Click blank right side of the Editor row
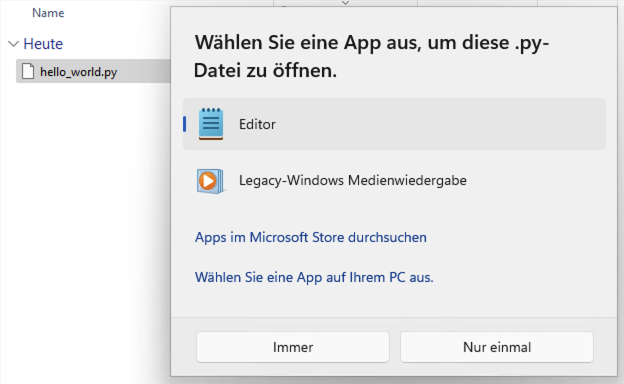This screenshot has height=384, width=624. click(x=438, y=124)
